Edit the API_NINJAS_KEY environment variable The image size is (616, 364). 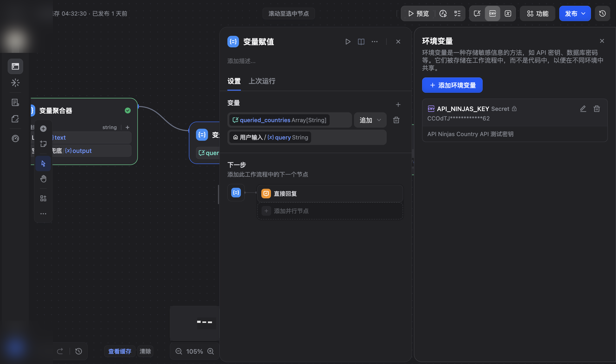(583, 109)
